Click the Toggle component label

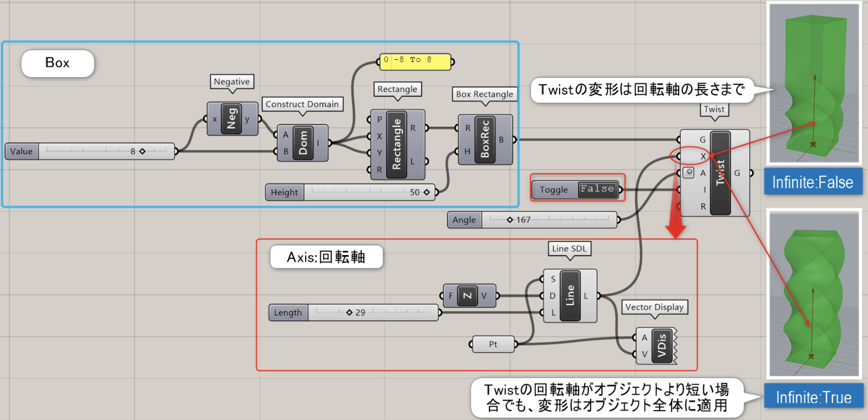554,190
